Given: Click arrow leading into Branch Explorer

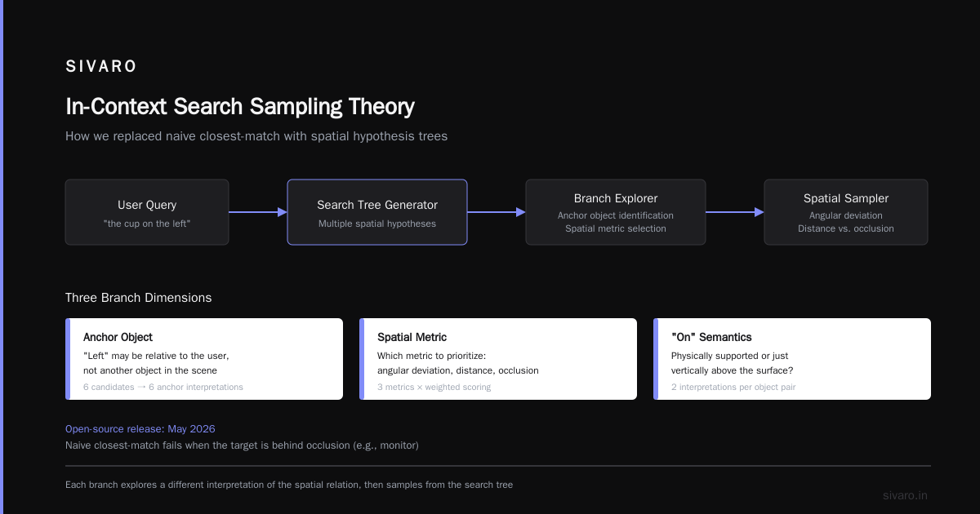Looking at the screenshot, I should [x=497, y=212].
